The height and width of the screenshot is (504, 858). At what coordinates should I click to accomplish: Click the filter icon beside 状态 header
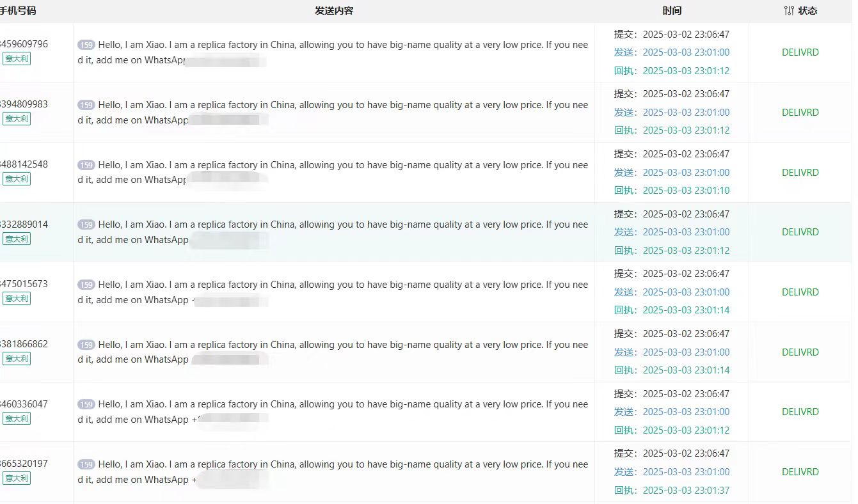pyautogui.click(x=788, y=11)
